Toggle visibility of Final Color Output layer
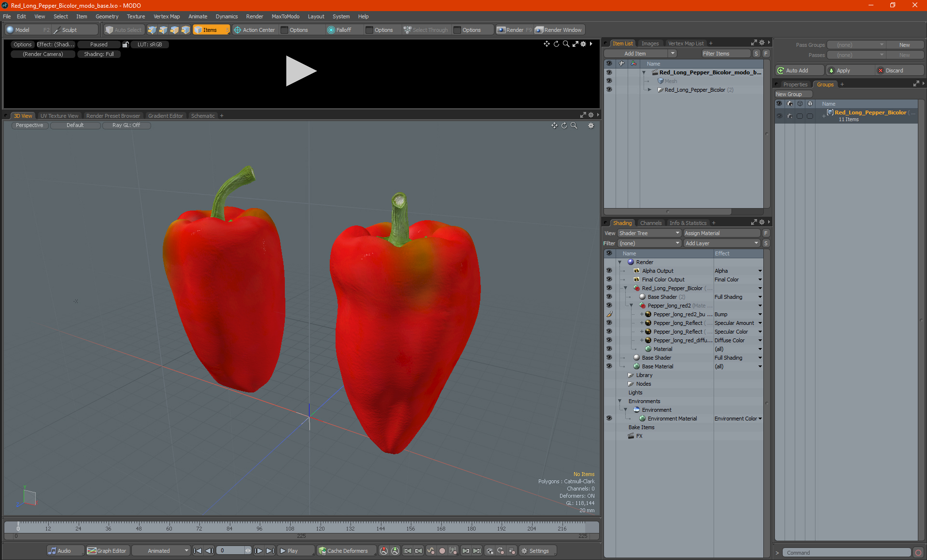Image resolution: width=927 pixels, height=560 pixels. point(609,280)
